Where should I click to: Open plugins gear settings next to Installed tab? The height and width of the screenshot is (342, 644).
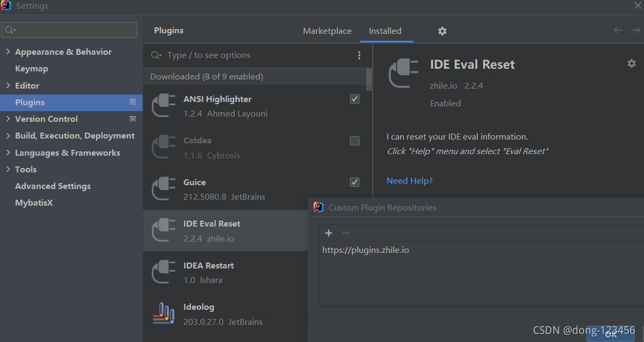tap(442, 31)
